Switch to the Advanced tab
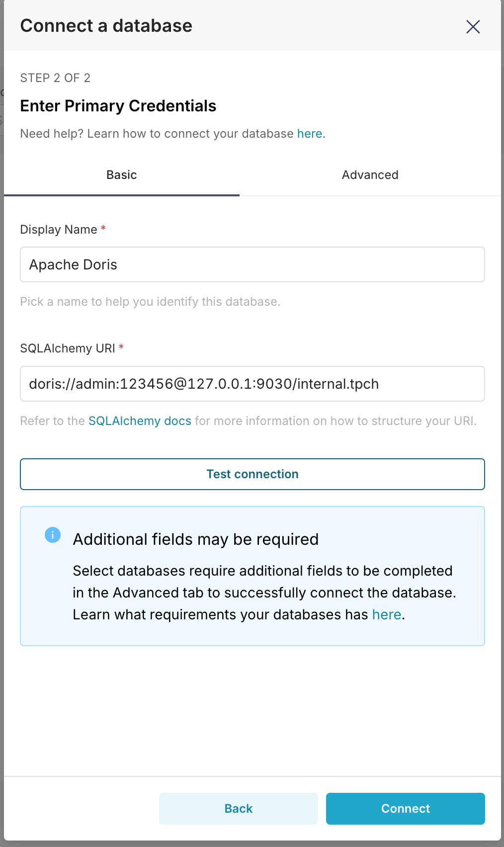 coord(370,175)
